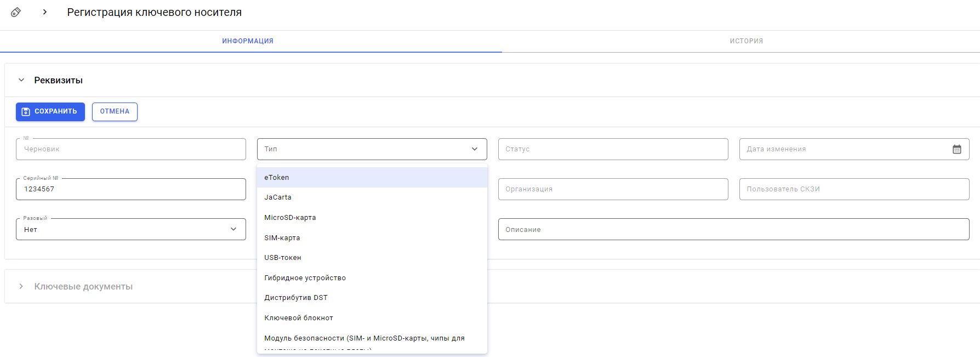
Task: Select JaCarta option in the list
Action: pos(278,197)
